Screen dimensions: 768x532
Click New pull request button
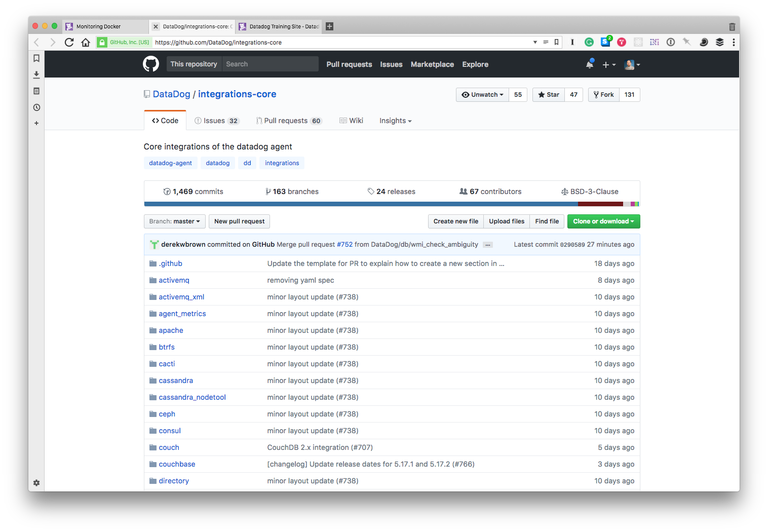click(x=239, y=221)
